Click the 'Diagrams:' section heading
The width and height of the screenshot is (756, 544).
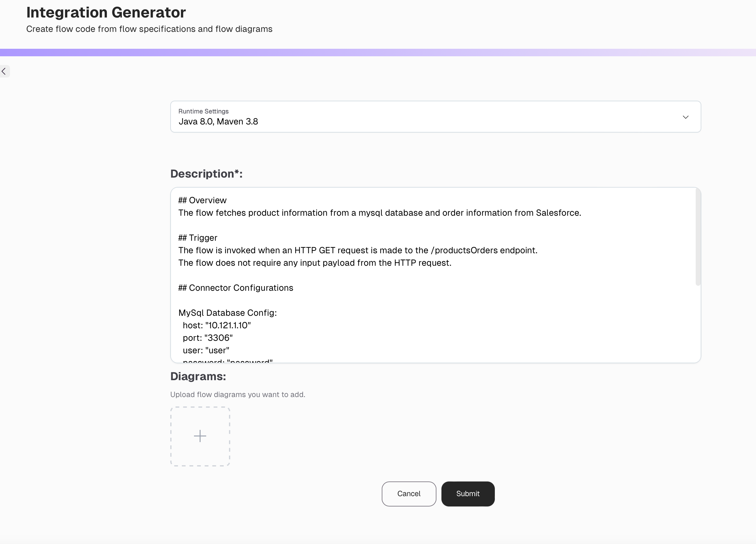point(198,376)
